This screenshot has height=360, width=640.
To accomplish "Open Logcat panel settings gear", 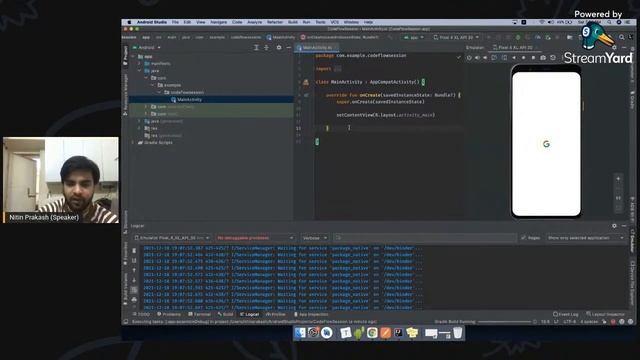I will point(614,226).
